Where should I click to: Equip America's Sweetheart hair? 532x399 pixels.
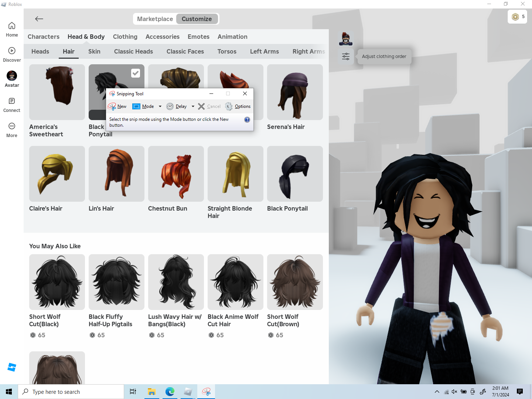coord(57,92)
